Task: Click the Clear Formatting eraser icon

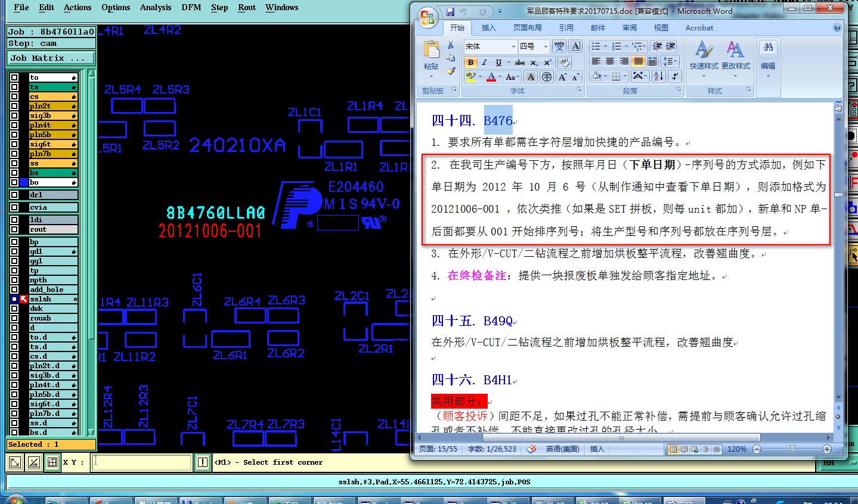Action: click(565, 62)
